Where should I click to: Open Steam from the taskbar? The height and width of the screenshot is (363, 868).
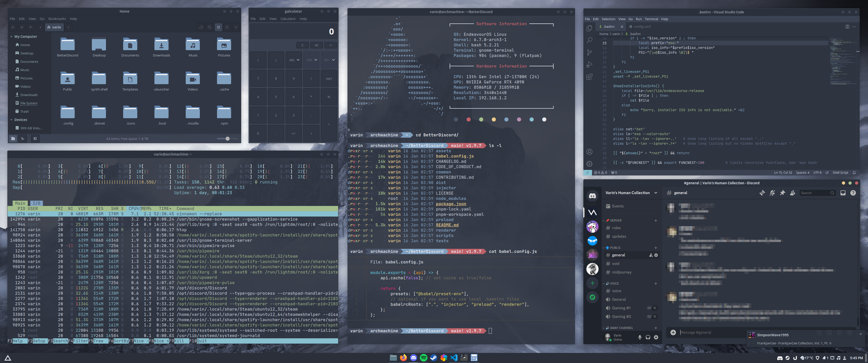pyautogui.click(x=434, y=358)
